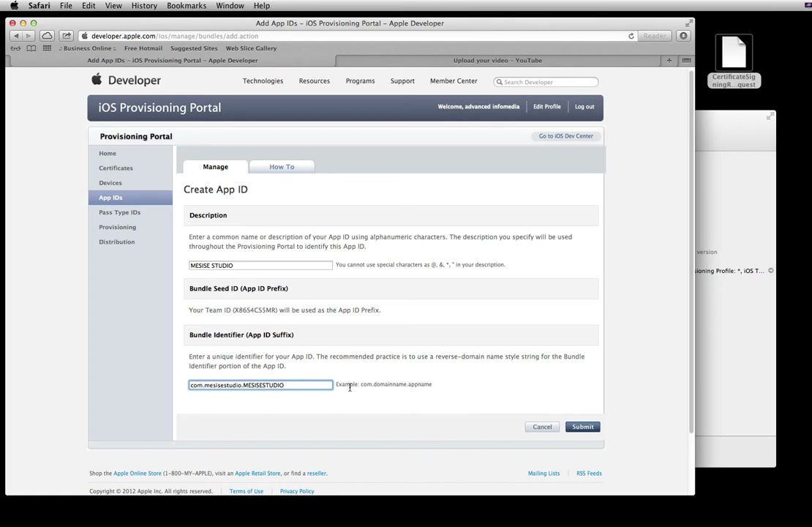
Task: Open Technologies in Developer nav
Action: (263, 81)
